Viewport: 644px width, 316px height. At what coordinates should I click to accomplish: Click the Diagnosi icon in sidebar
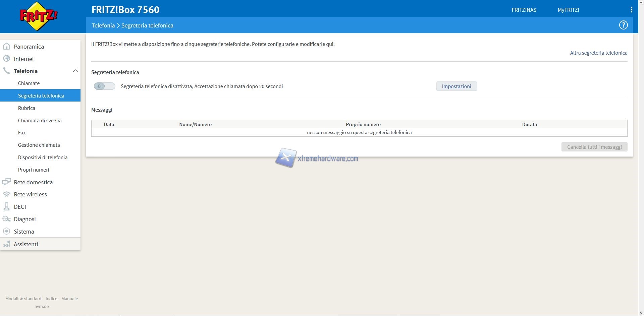tap(6, 219)
